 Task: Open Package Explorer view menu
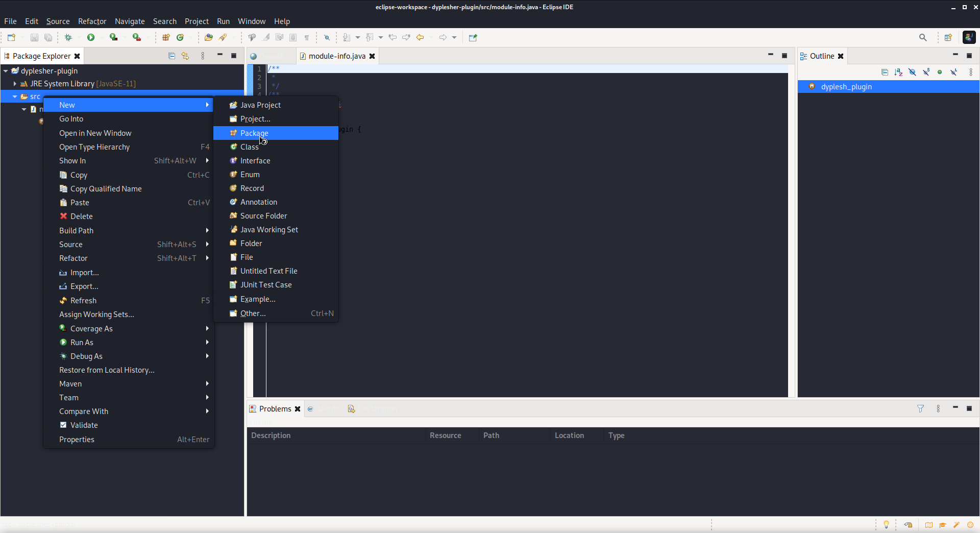pos(203,56)
